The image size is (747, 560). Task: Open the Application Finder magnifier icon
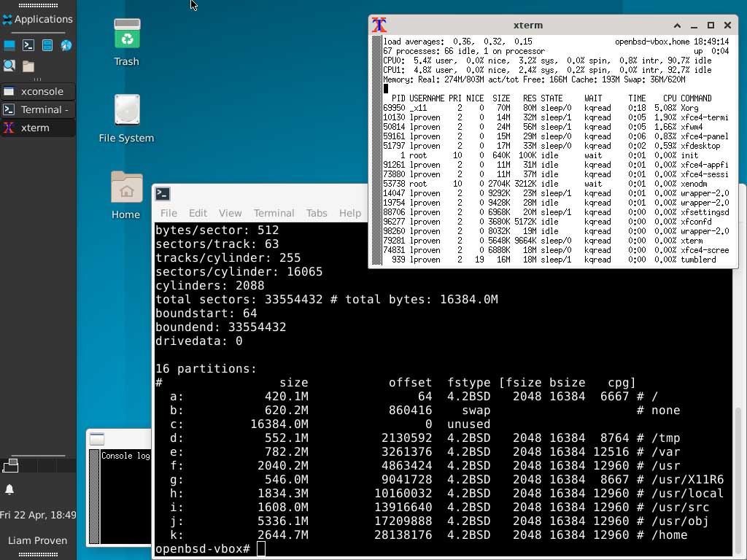(9, 66)
